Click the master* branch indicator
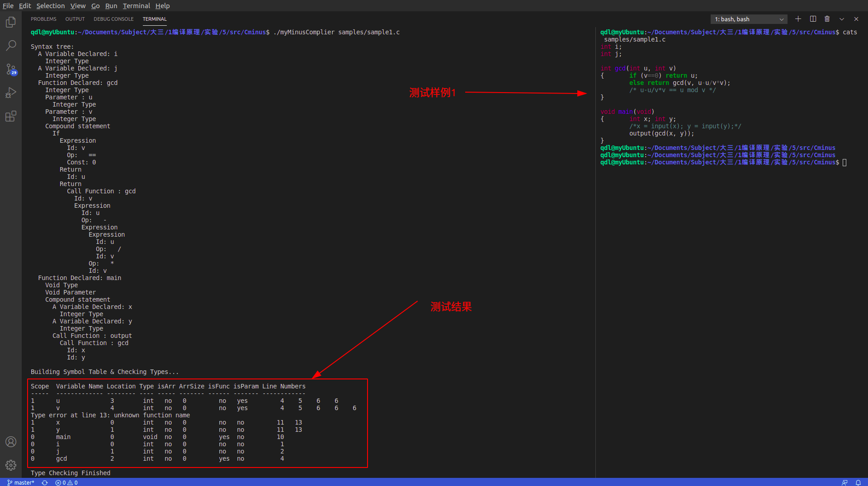The image size is (868, 486). coord(21,482)
